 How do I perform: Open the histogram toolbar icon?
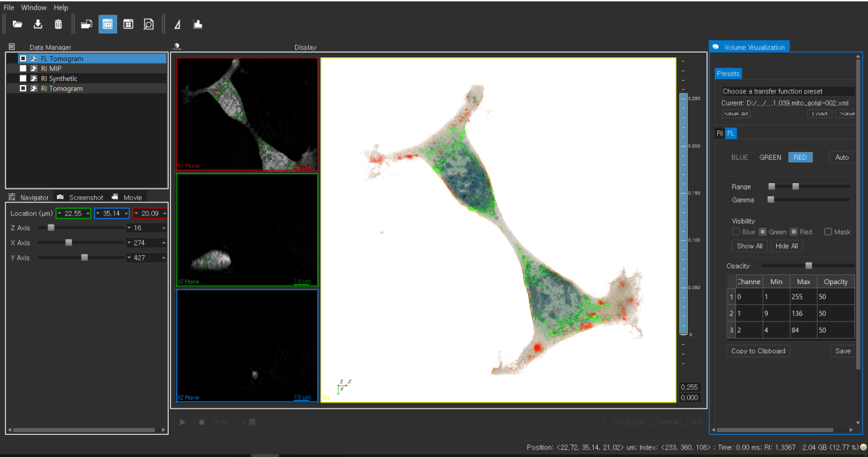198,24
